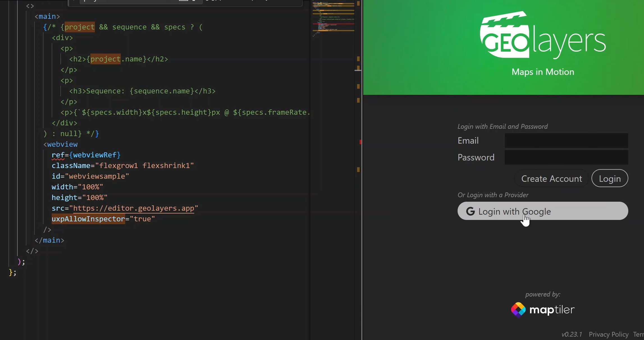Click the v0.23.1 version label
The image size is (644, 340).
click(572, 334)
